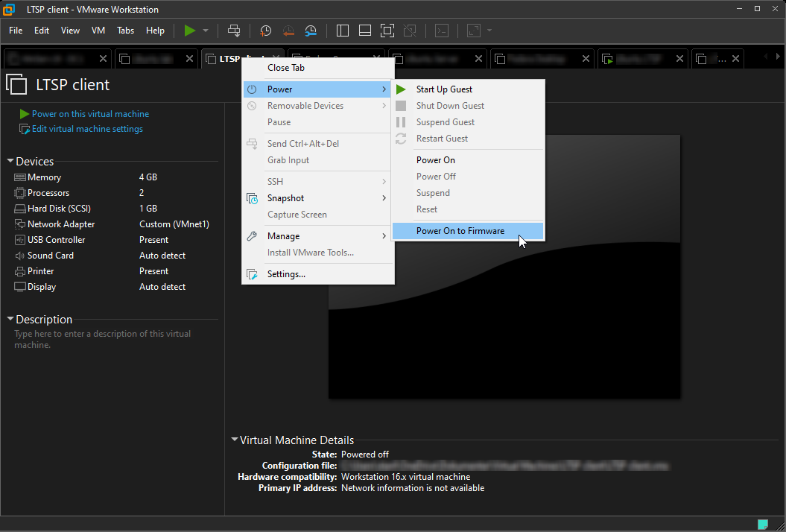The width and height of the screenshot is (786, 532).
Task: Select the Network Adapter device row
Action: point(113,224)
